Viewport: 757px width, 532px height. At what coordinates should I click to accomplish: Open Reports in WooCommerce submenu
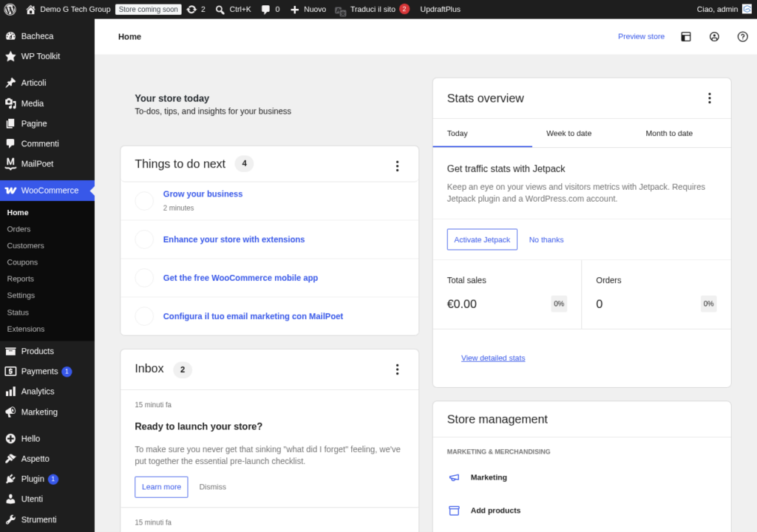[20, 279]
